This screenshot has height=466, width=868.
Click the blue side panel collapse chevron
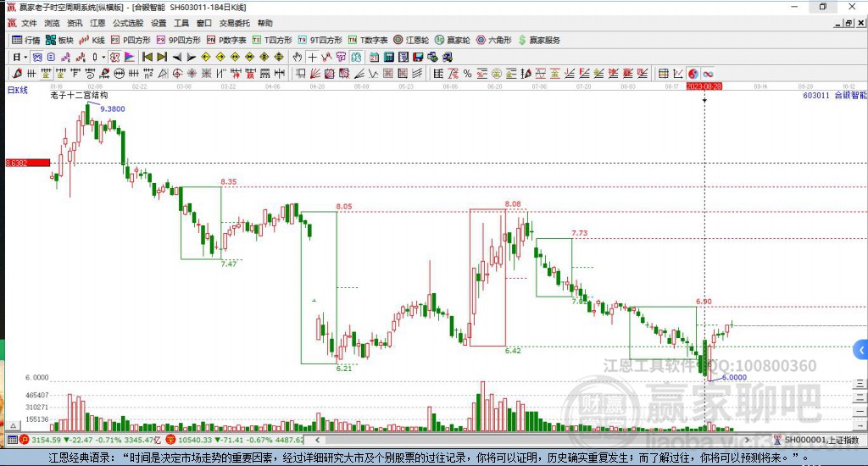861,350
